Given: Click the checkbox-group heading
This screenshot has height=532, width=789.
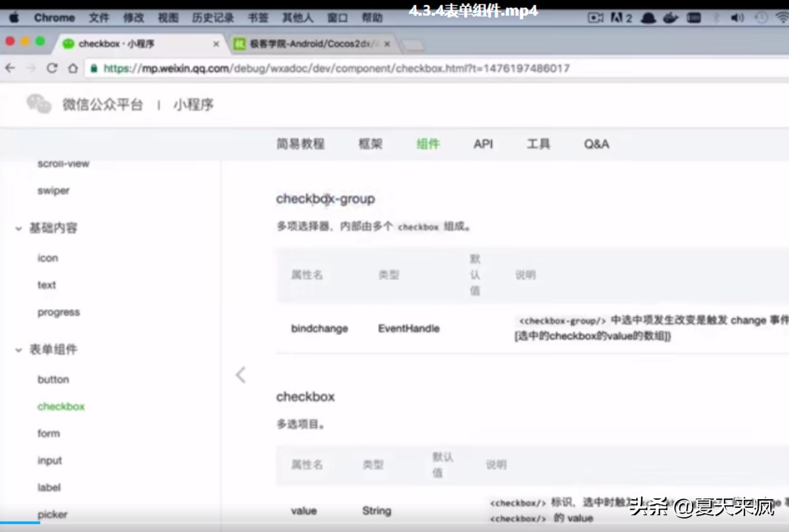Looking at the screenshot, I should (x=325, y=199).
